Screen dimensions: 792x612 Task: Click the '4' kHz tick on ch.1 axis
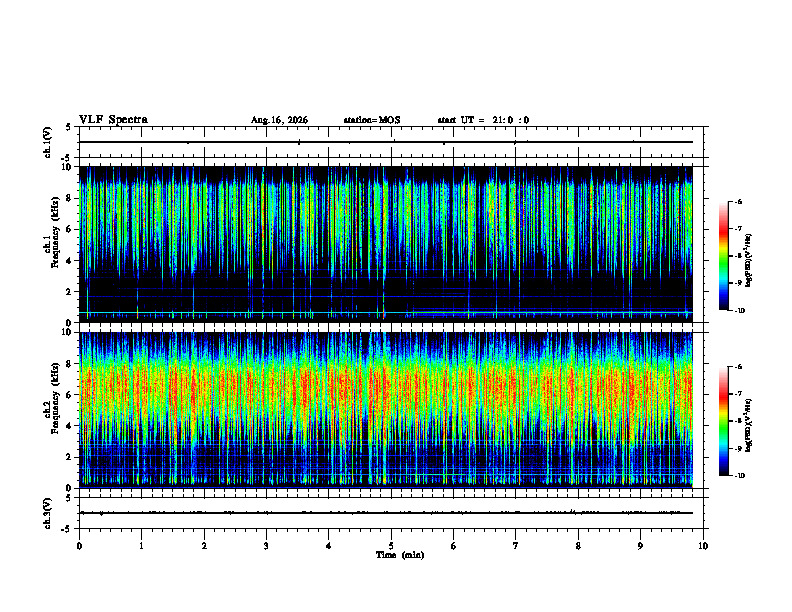[x=70, y=261]
